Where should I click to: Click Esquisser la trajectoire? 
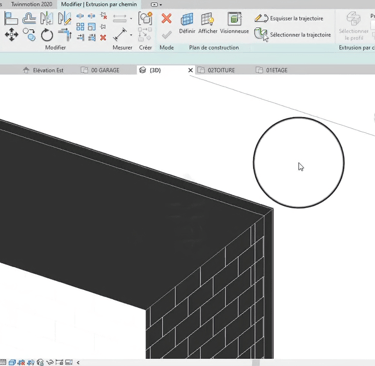[289, 18]
